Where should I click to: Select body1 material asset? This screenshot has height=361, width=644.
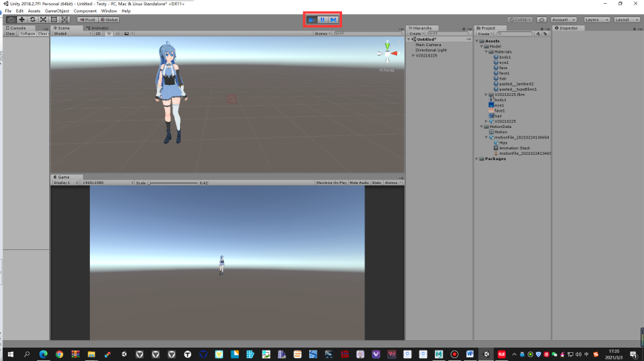[x=502, y=57]
